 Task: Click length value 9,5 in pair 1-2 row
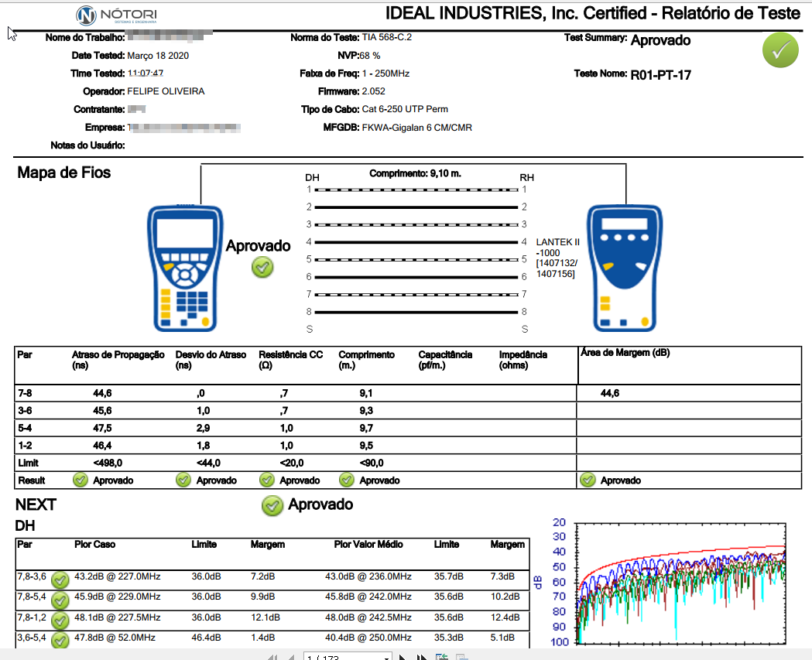[366, 446]
